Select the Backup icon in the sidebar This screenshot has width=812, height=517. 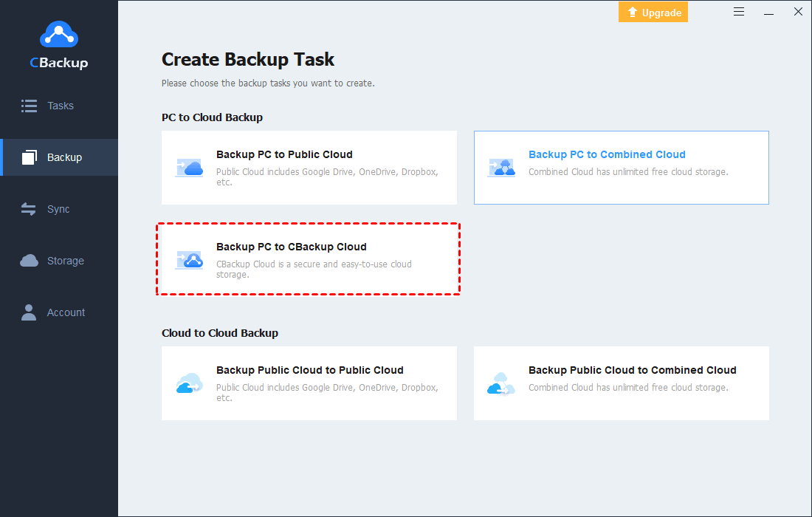(29, 157)
